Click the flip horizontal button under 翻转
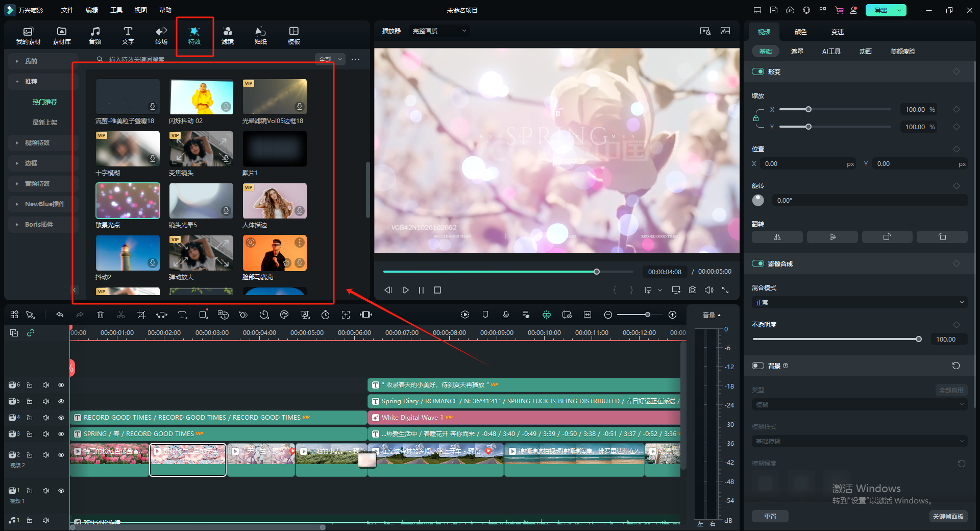The height and width of the screenshot is (531, 980). tap(777, 237)
